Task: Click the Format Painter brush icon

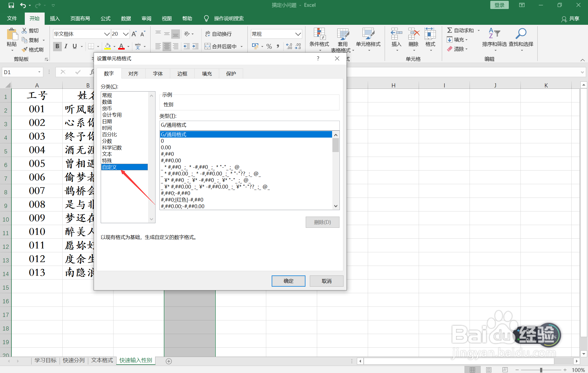Action: point(25,50)
